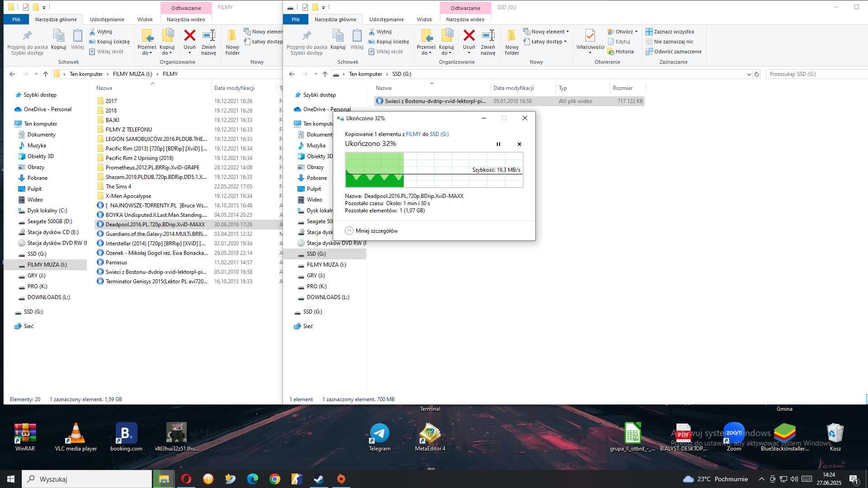Image resolution: width=868 pixels, height=488 pixels.
Task: Open Szybki dostęp in FILMY window sidebar
Action: [40, 95]
